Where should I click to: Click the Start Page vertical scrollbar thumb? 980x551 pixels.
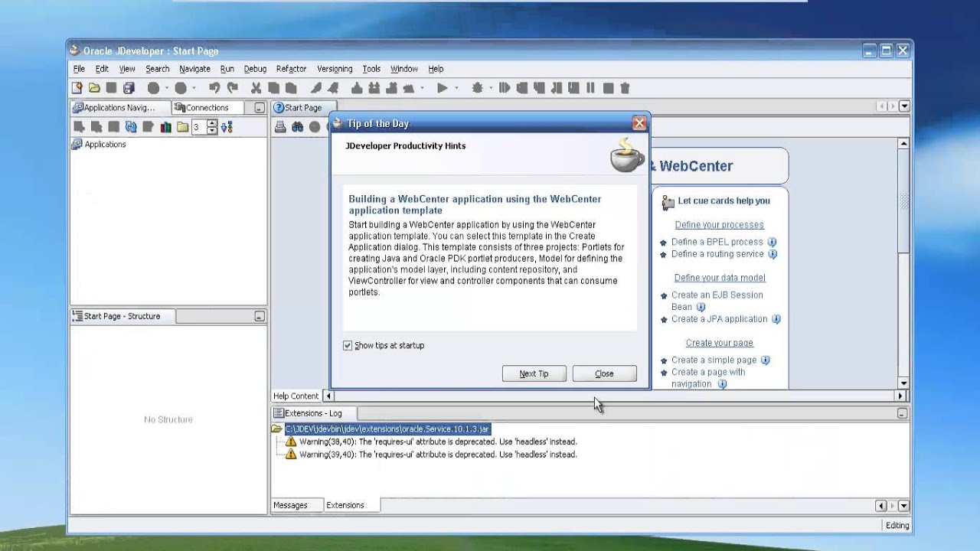coord(904,202)
